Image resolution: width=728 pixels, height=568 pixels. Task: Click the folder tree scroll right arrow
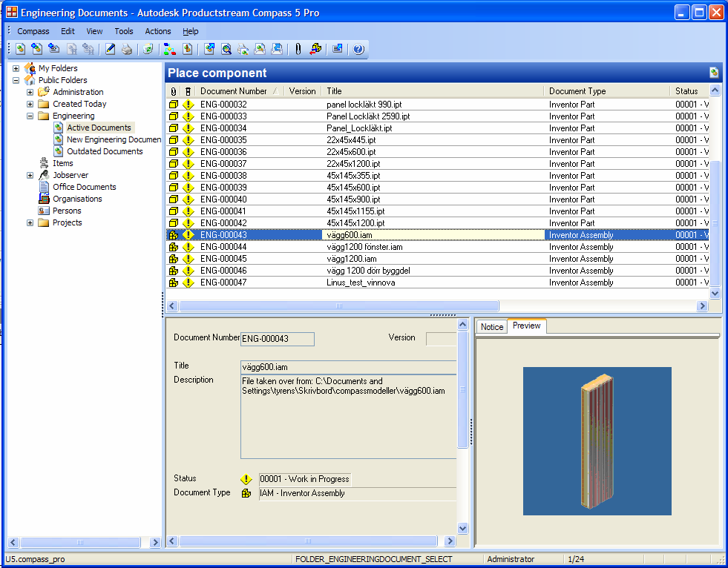click(155, 542)
